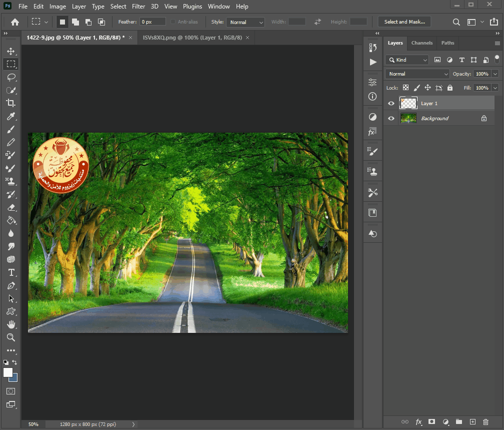Toggle lock transparent pixels
Image resolution: width=504 pixels, height=430 pixels.
click(x=406, y=88)
